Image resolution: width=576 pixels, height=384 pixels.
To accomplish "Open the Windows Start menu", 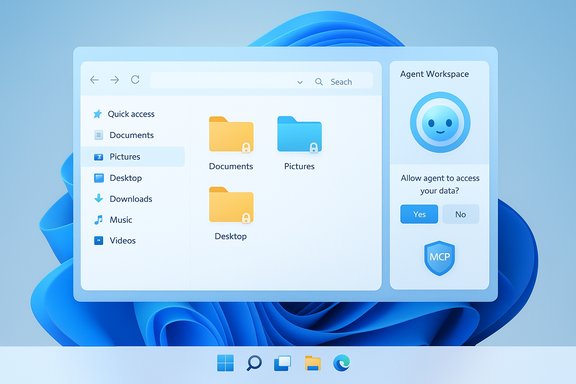I will click(225, 363).
